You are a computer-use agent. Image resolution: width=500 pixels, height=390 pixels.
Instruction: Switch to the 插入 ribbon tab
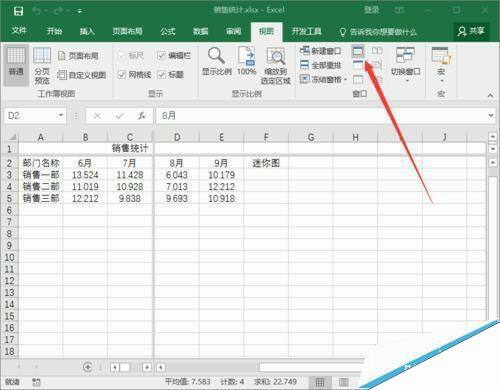click(87, 31)
